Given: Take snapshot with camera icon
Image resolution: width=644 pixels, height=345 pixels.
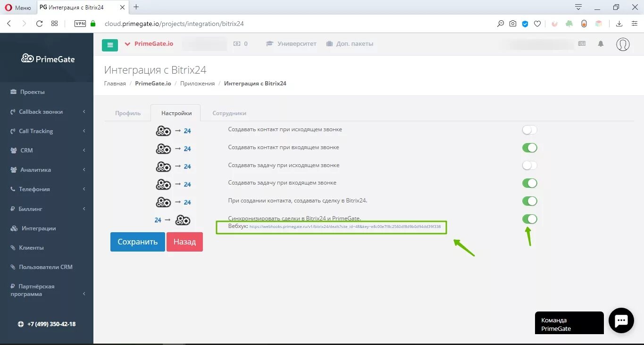Looking at the screenshot, I should pos(513,24).
